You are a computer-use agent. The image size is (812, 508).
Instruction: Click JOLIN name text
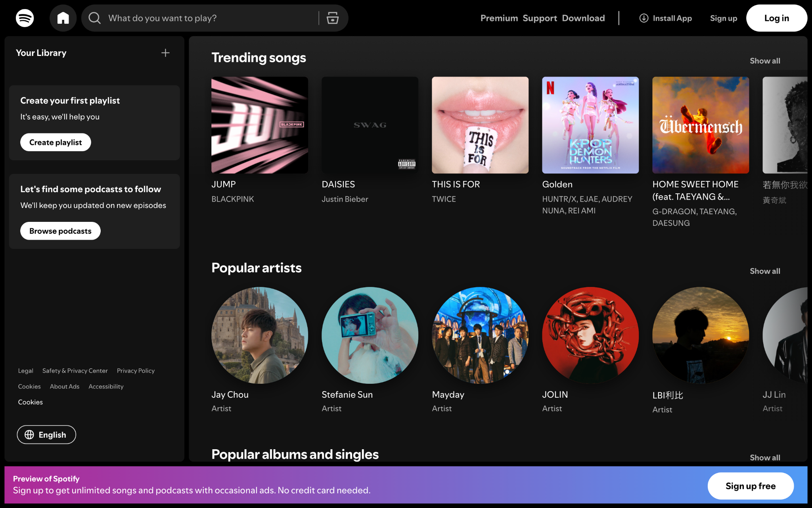point(555,394)
